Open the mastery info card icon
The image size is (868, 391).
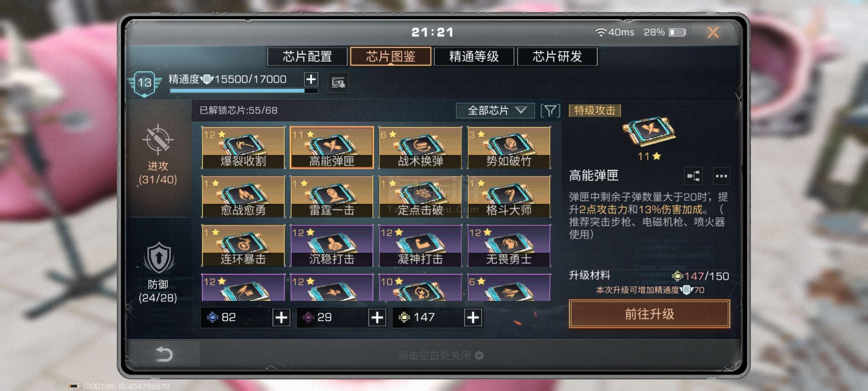(338, 83)
